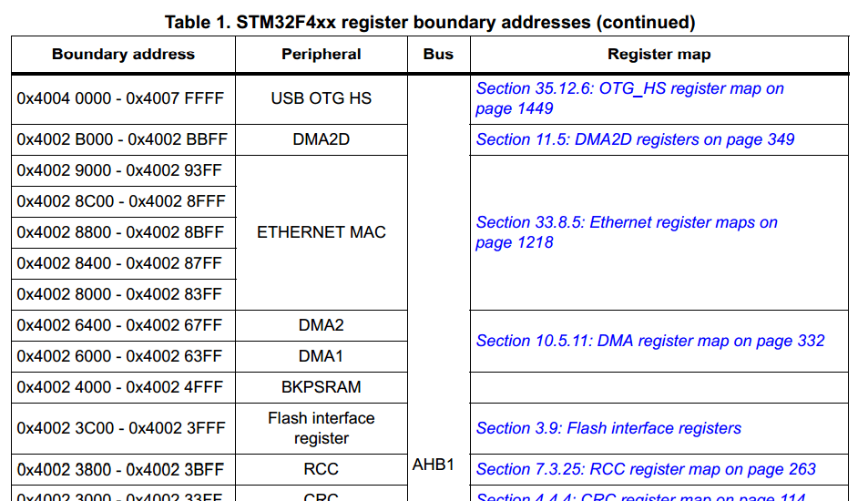Click the Boundary address column header
Screen dimensions: 868x501
pos(124,55)
